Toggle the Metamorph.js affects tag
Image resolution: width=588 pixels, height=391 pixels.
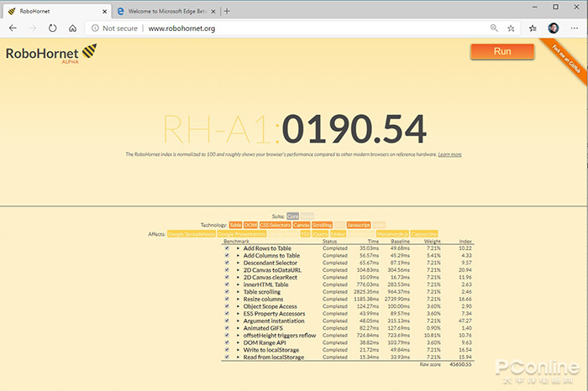(392, 234)
